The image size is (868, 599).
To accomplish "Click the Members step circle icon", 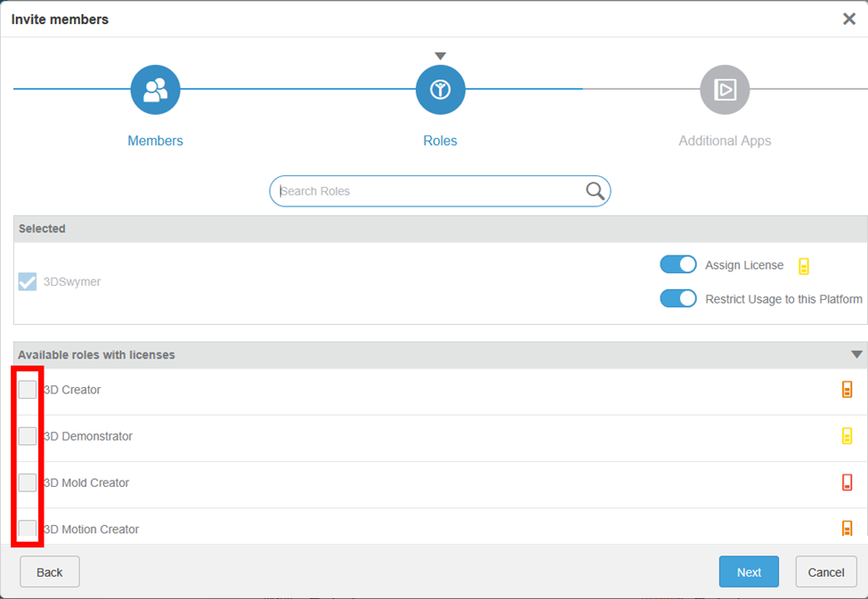I will [155, 90].
